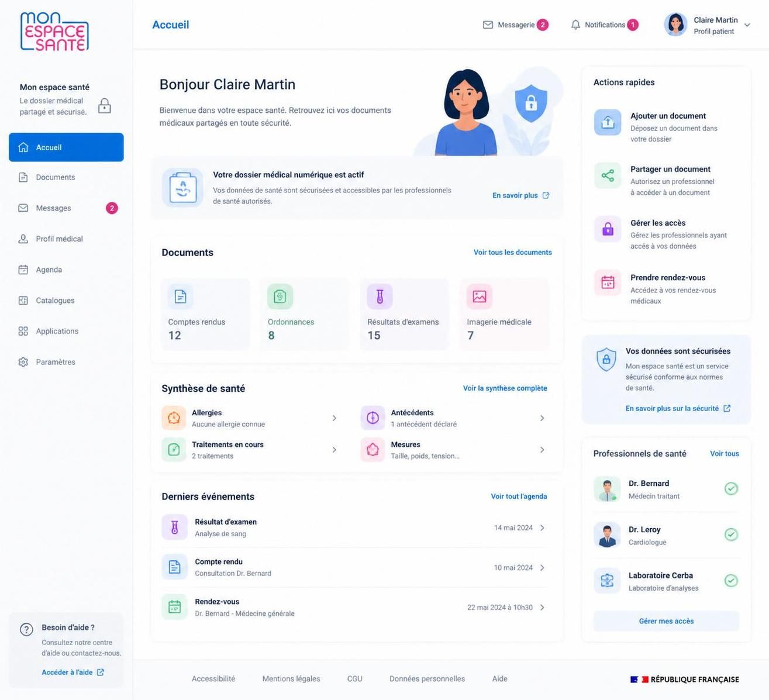
Task: Open Applications in the sidebar
Action: coord(66,331)
